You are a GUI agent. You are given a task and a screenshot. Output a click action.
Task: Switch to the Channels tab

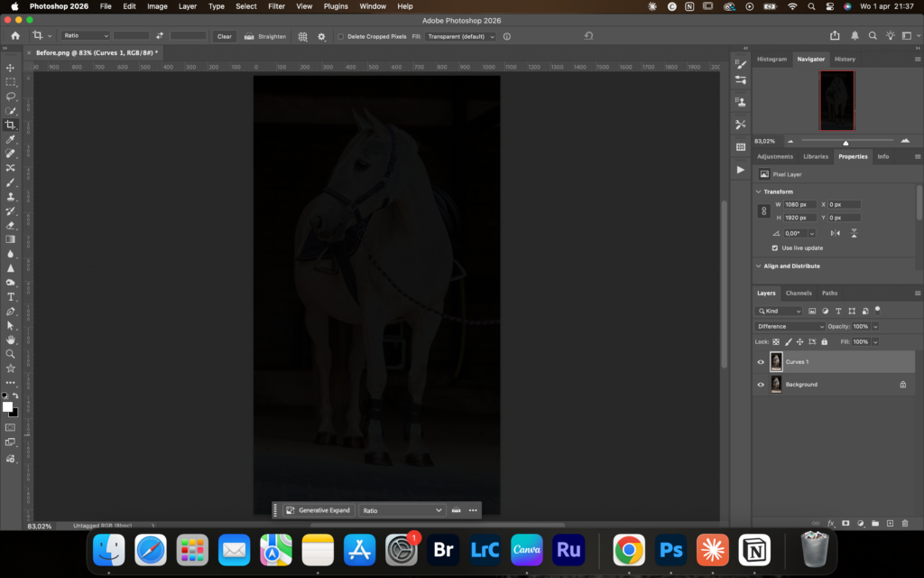(x=798, y=293)
